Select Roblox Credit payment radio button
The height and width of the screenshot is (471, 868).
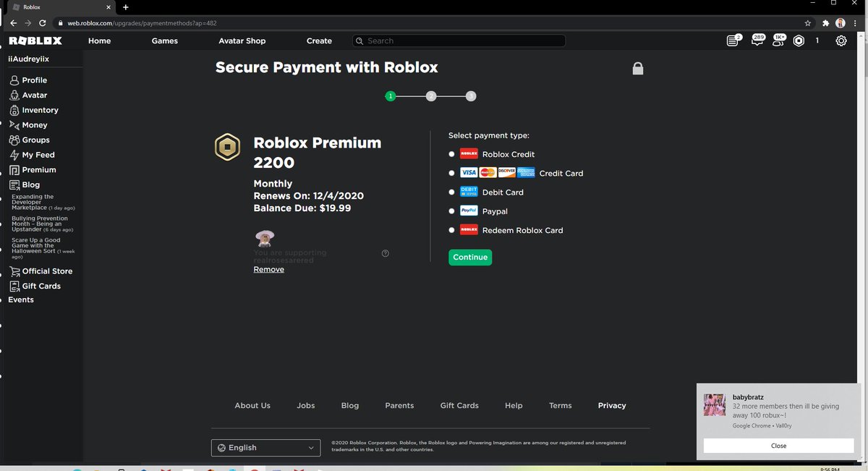point(451,154)
